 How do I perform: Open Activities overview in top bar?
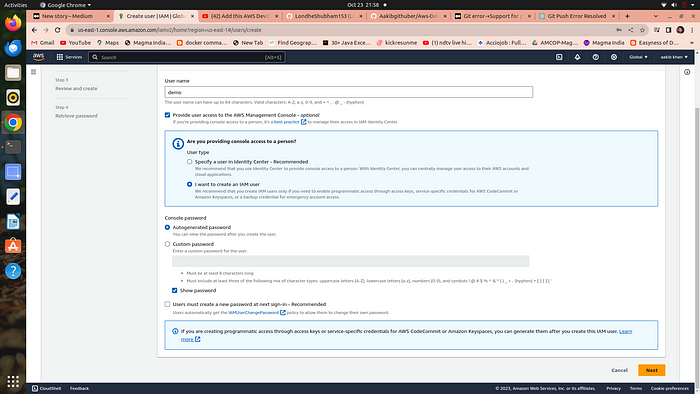[16, 5]
